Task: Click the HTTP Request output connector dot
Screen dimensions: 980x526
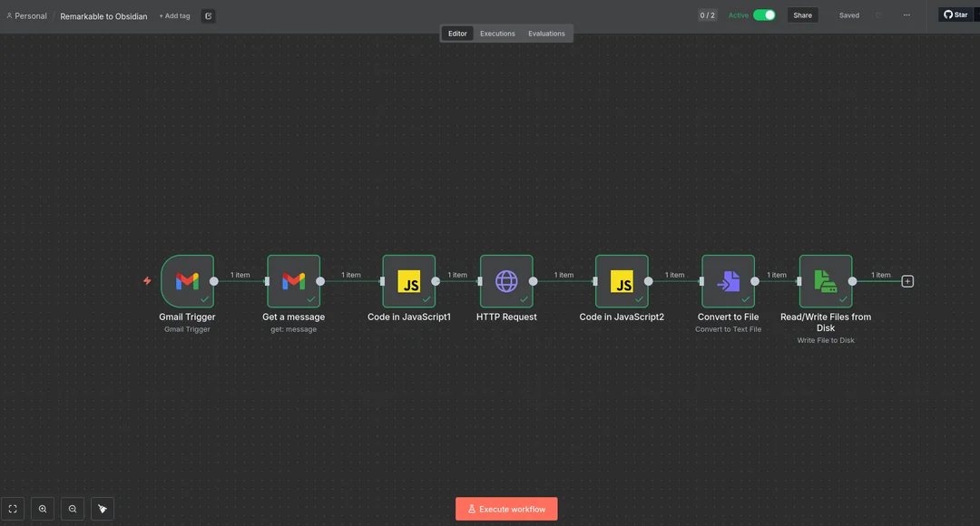Action: pyautogui.click(x=534, y=281)
